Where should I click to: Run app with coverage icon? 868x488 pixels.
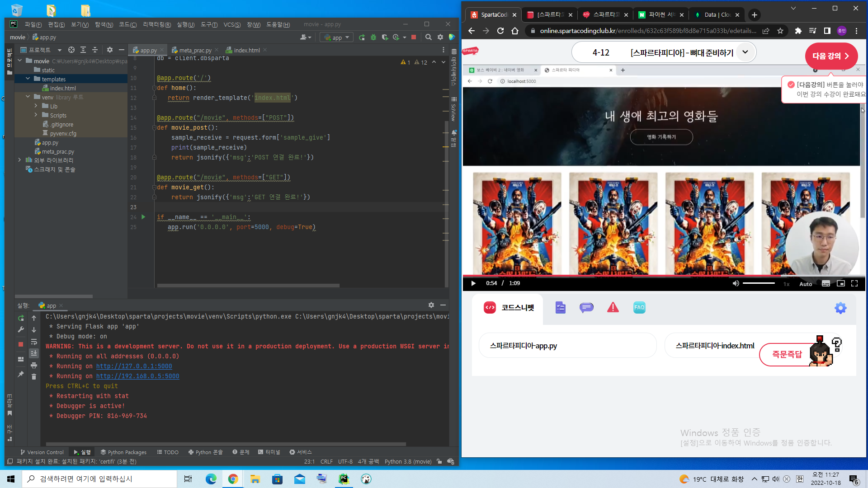(385, 38)
